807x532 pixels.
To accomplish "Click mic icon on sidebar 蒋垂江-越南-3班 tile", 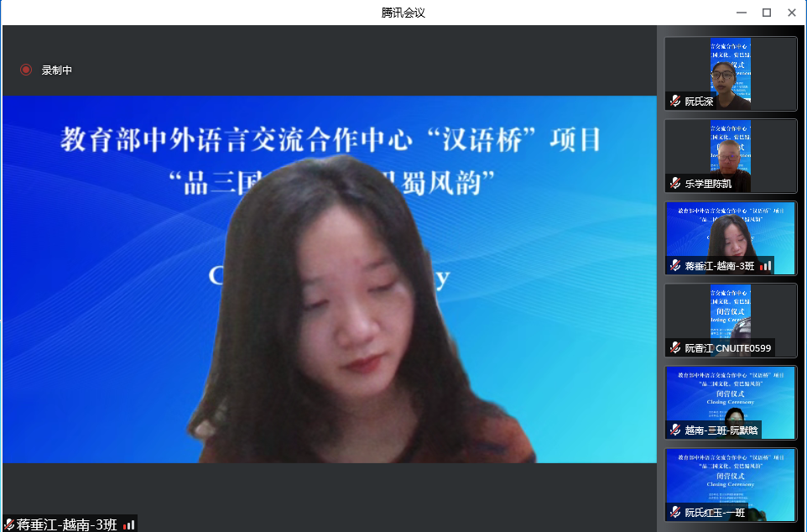I will click(675, 266).
